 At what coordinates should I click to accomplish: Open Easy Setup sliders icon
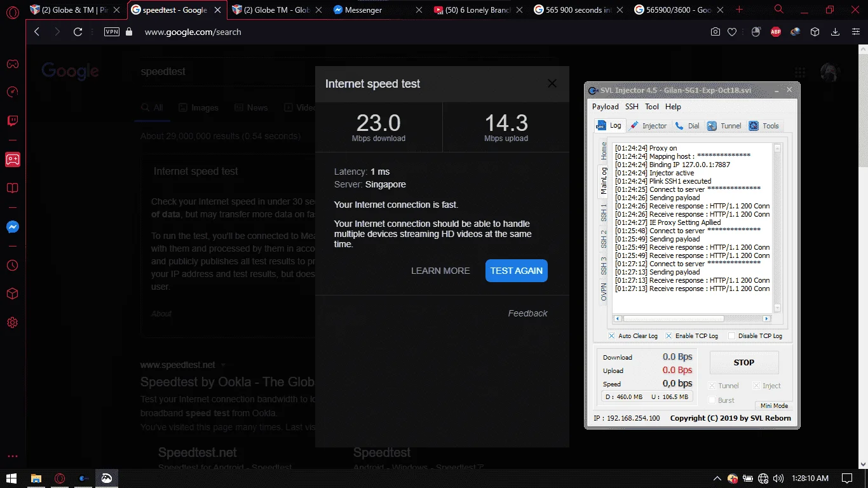(855, 32)
